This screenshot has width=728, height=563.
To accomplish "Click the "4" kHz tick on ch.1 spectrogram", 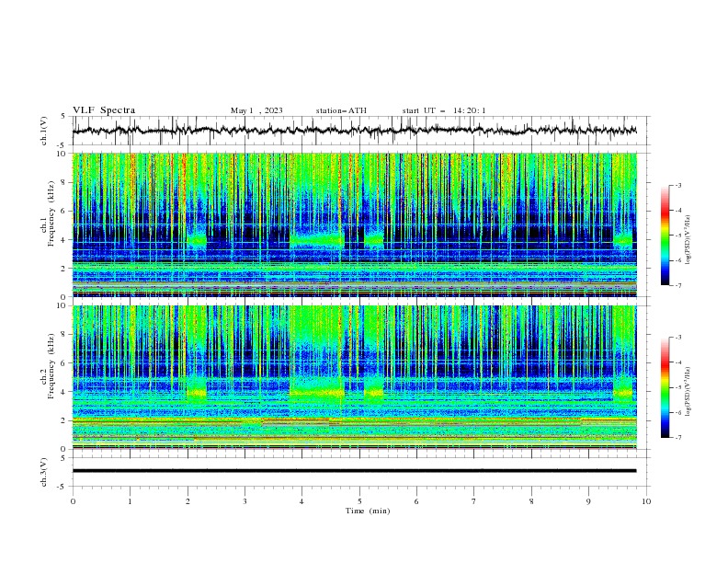I will 64,240.
